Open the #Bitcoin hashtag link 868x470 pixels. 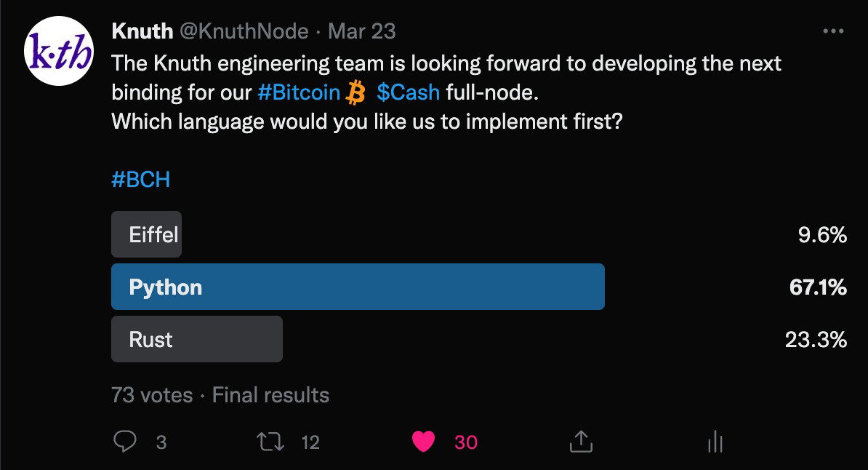[299, 92]
